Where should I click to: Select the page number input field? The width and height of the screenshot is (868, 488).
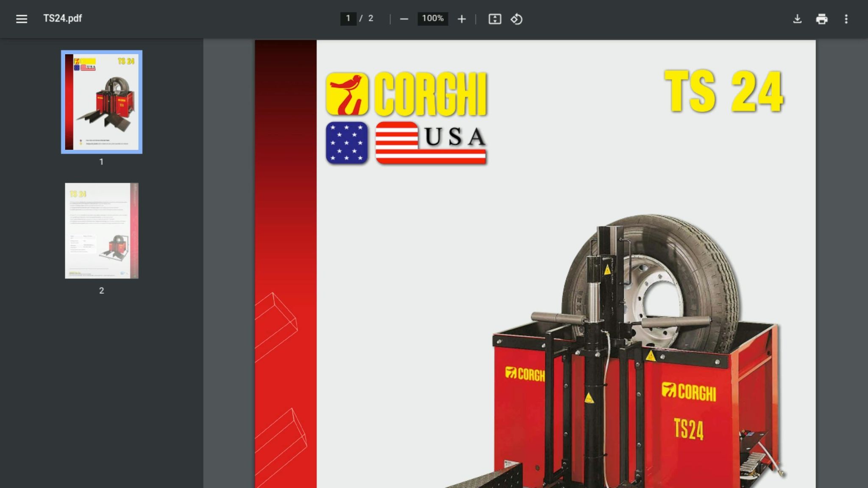tap(348, 19)
